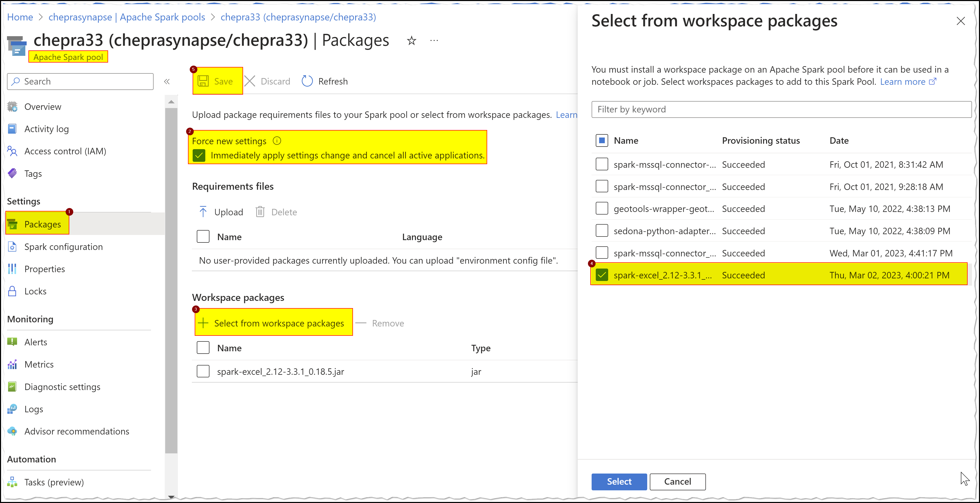Focus the Filter by keyword field
980x503 pixels.
click(781, 109)
